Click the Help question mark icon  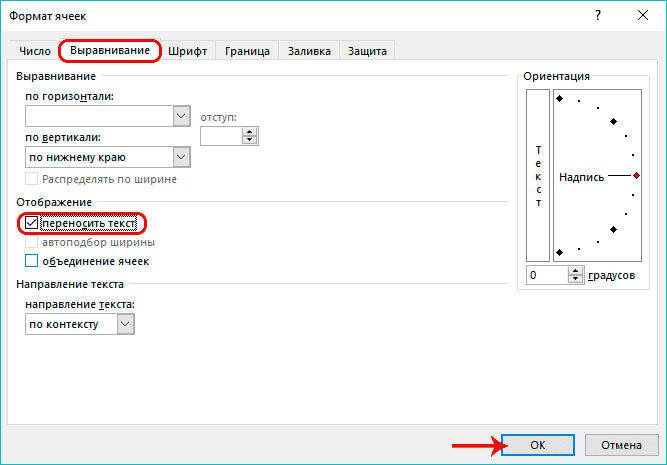598,15
